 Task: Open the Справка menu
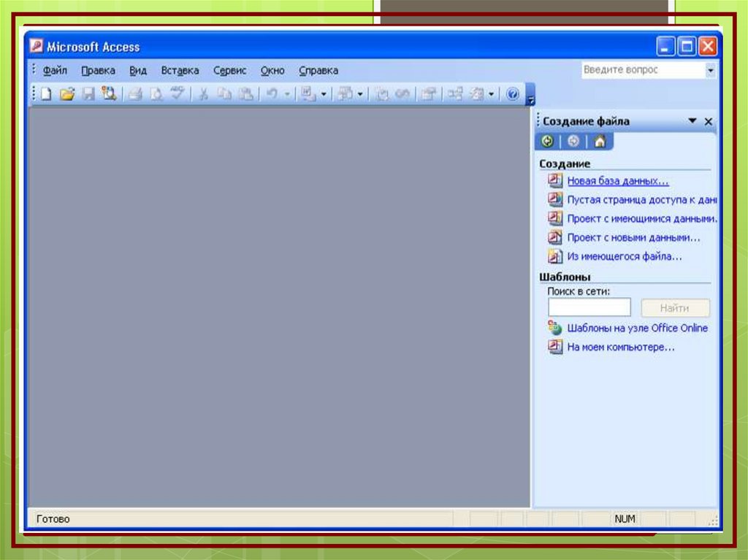point(318,71)
